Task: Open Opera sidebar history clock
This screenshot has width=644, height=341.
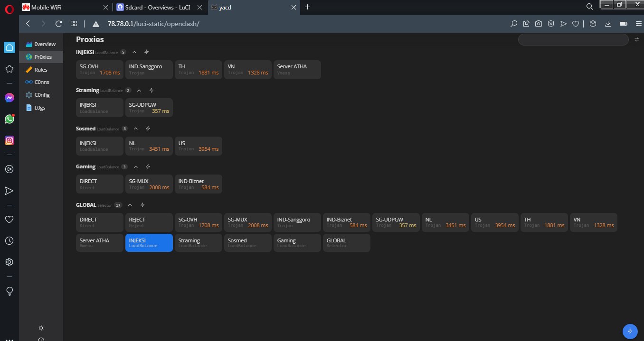Action: [9, 241]
